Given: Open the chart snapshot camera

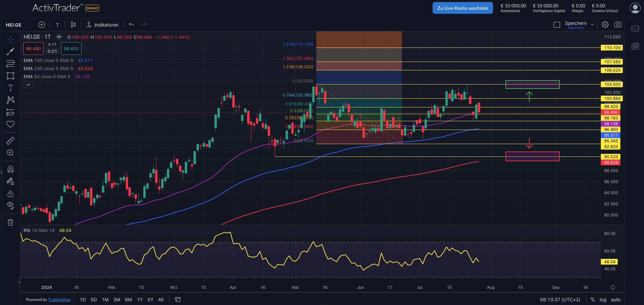Looking at the screenshot, I should (x=618, y=25).
